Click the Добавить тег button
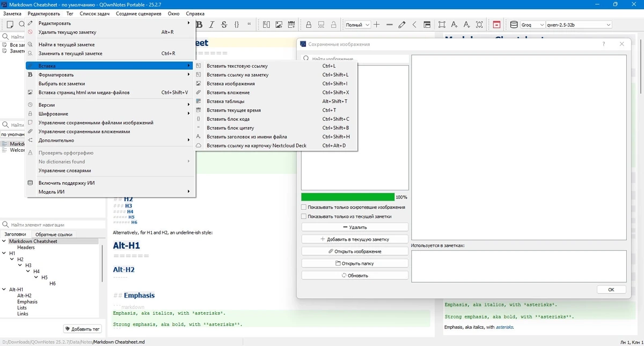The width and height of the screenshot is (644, 346). [82, 329]
